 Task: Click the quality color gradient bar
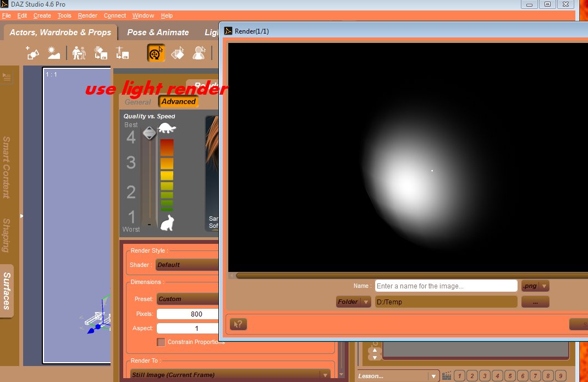point(167,175)
